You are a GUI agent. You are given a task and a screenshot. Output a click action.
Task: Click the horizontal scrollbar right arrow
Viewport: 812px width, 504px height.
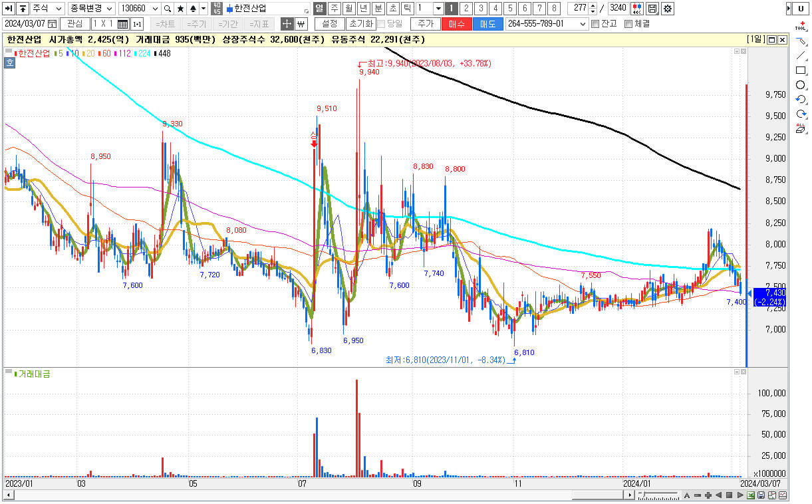coord(630,495)
